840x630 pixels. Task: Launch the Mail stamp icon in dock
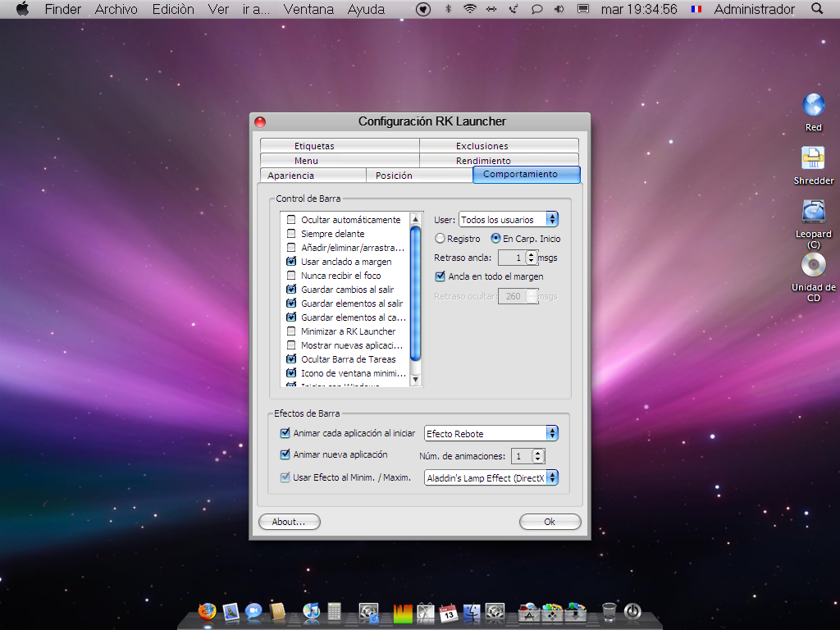click(231, 611)
